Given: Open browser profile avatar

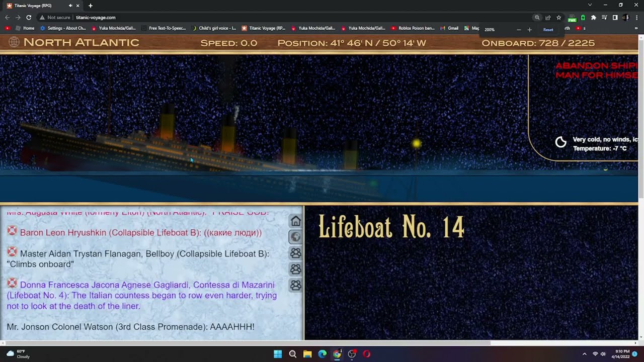Looking at the screenshot, I should (x=625, y=17).
